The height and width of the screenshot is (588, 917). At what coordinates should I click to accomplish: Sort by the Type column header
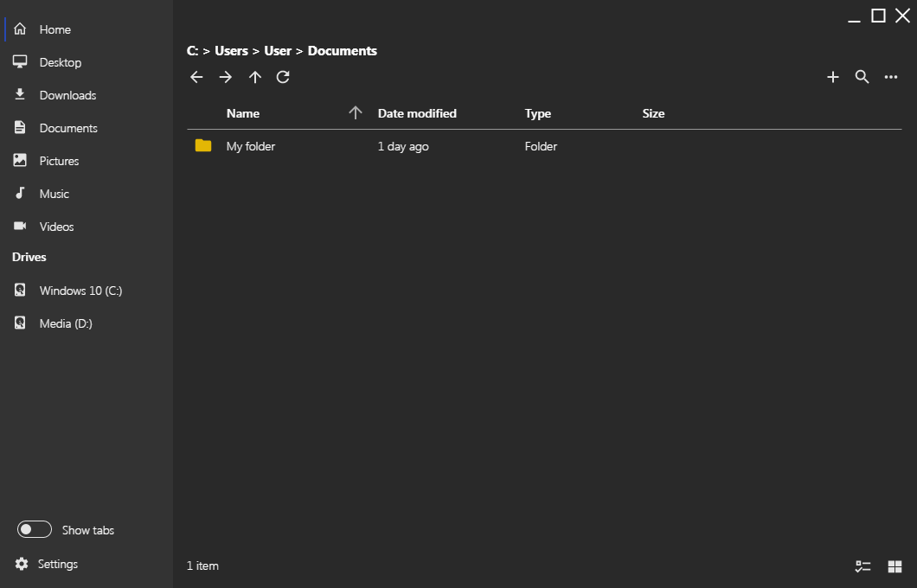(537, 113)
